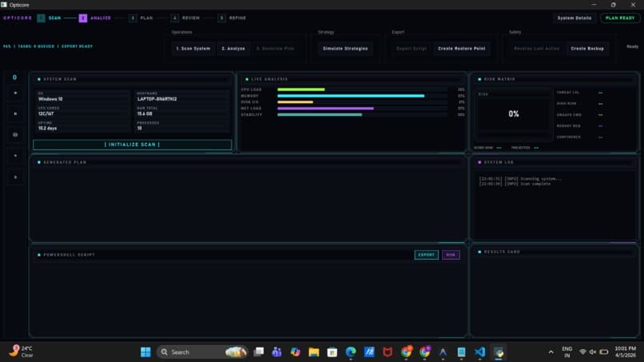Open the weather widget showing 24°C
Screen dimensions: 644x362
[22, 352]
